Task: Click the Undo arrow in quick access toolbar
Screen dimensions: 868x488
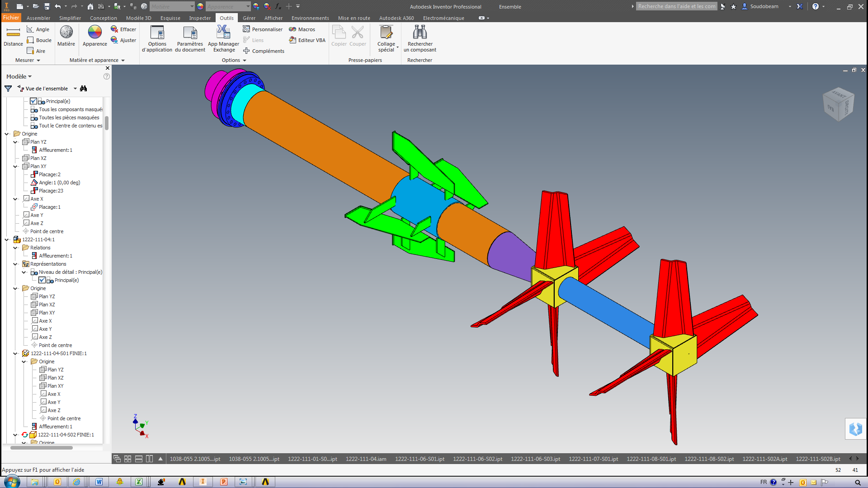Action: click(x=58, y=6)
